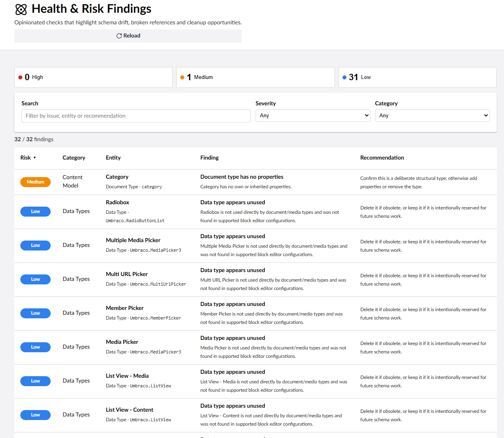
Task: Click the Finding column header
Action: click(209, 158)
